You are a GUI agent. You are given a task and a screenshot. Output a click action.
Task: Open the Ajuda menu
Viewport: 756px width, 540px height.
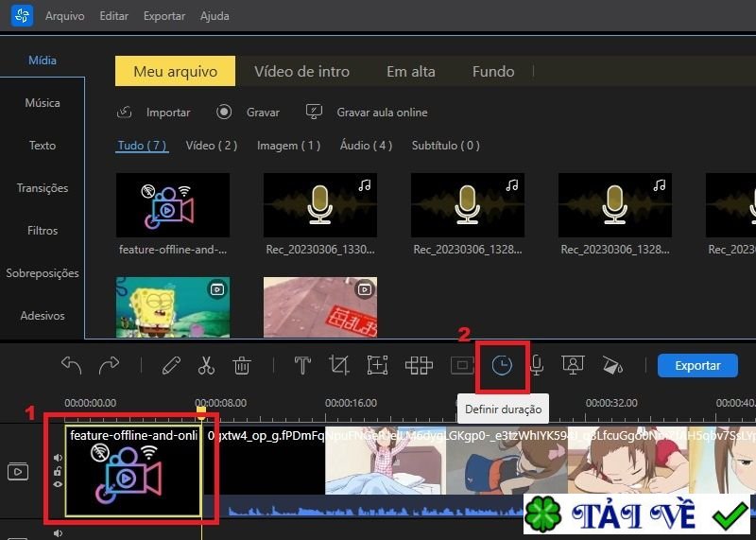click(x=215, y=16)
